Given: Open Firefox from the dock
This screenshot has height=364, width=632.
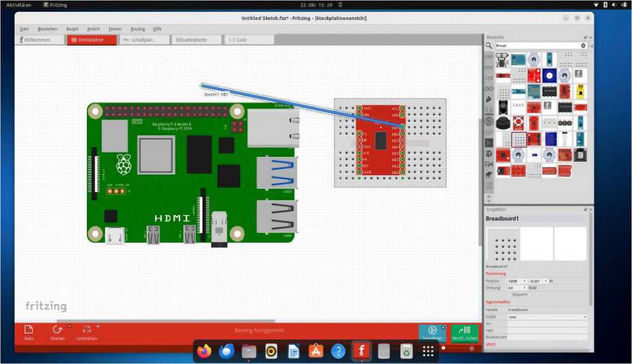Looking at the screenshot, I should click(204, 352).
